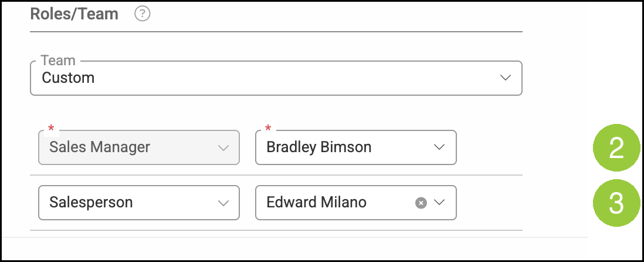Click the red asterisk above Bradley Bimson

pos(268,129)
